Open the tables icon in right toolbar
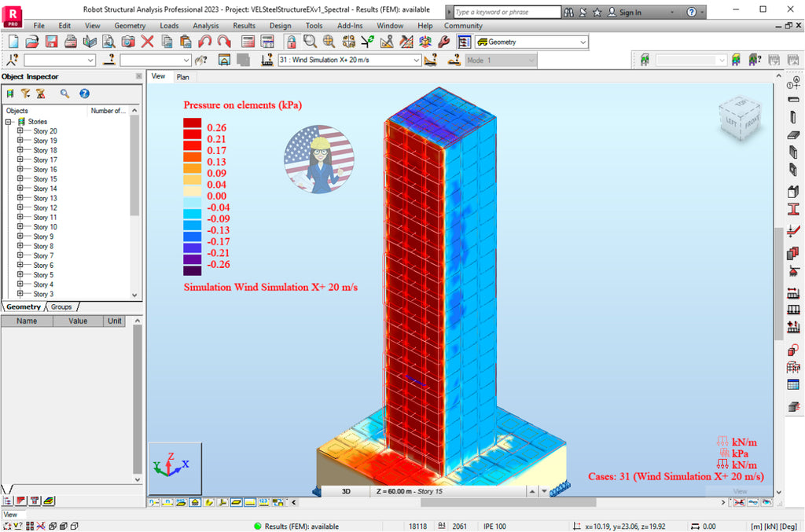 [793, 385]
